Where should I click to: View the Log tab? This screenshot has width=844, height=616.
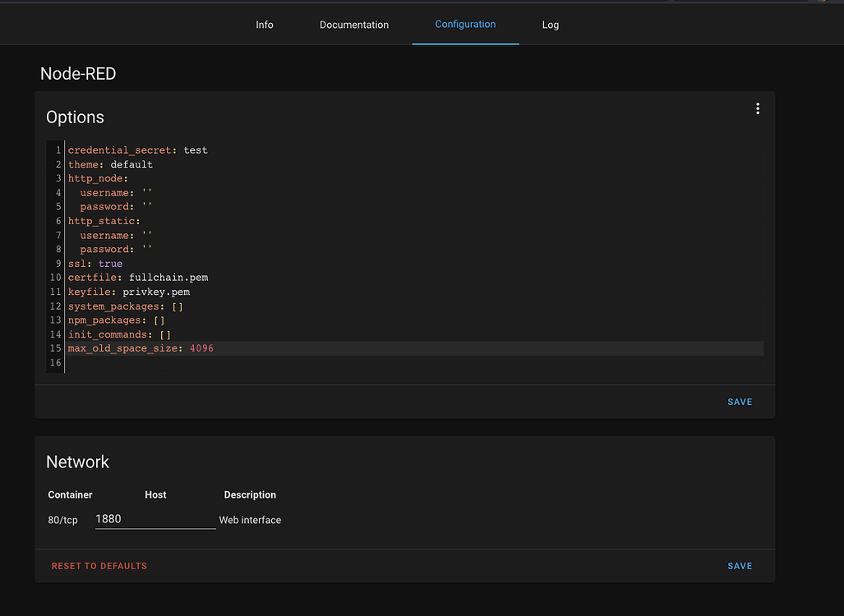[550, 25]
